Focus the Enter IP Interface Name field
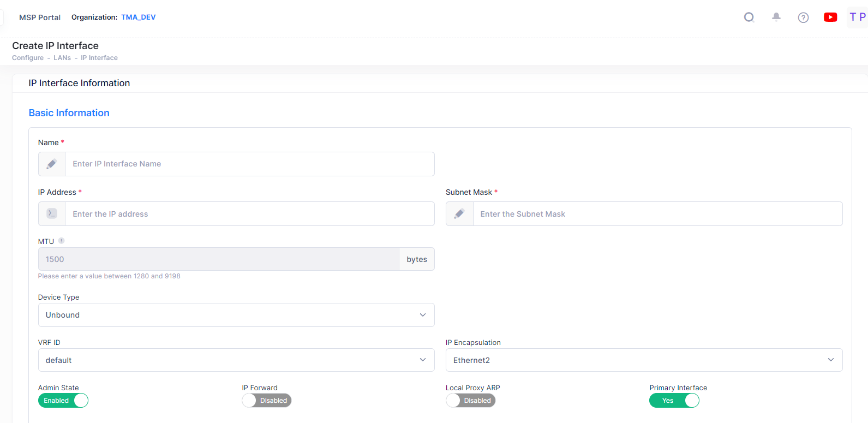Screen dimensions: 868x423 pos(249,164)
